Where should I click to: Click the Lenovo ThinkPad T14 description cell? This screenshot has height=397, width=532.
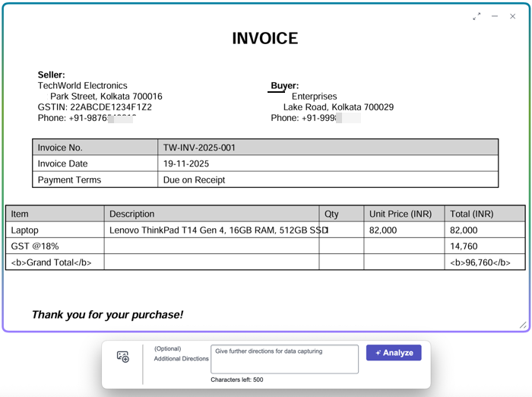[211, 230]
